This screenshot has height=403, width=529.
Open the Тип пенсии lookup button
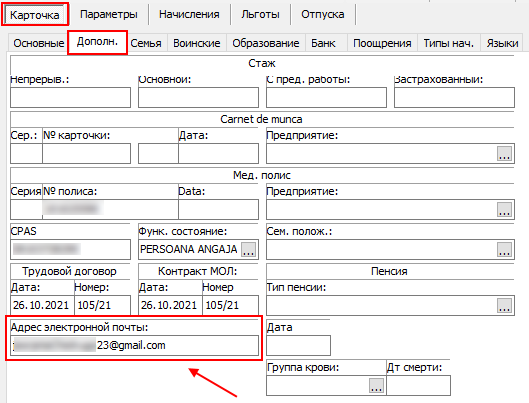coord(504,306)
